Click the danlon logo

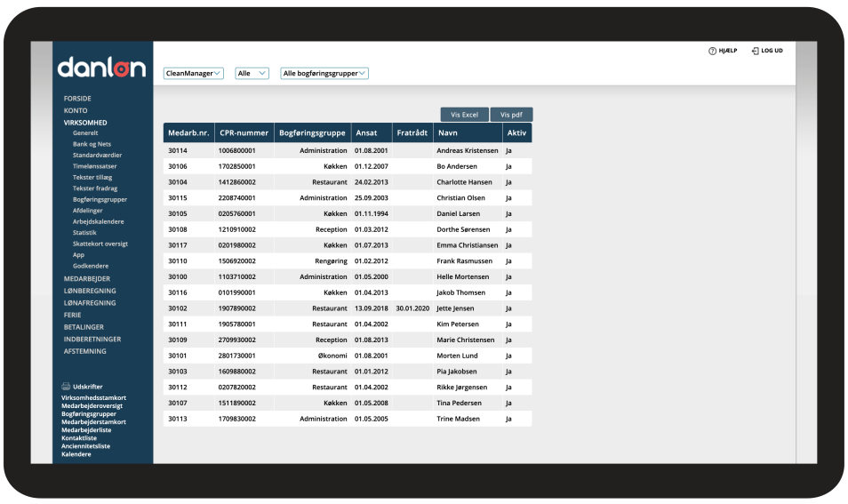(x=101, y=67)
